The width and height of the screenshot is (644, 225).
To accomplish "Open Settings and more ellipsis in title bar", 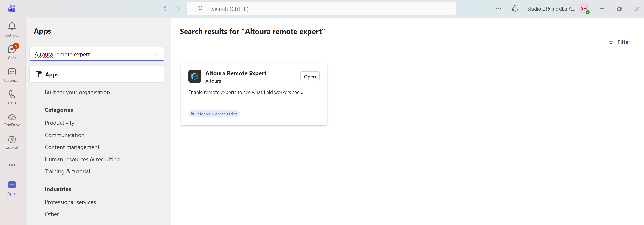I will [x=498, y=9].
